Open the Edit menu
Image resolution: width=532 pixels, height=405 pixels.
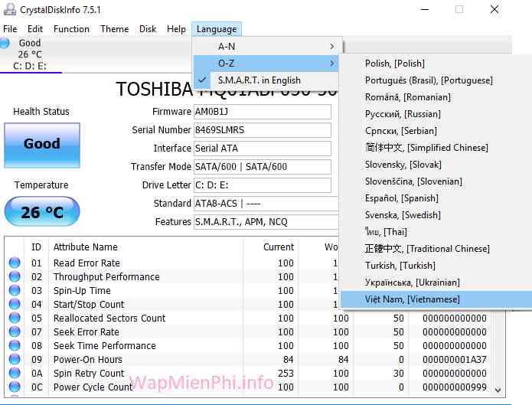(x=35, y=29)
